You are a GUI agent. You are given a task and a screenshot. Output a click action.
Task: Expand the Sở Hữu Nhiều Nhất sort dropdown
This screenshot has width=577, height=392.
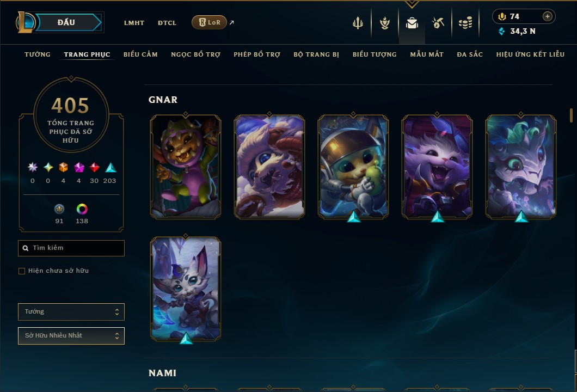click(71, 336)
